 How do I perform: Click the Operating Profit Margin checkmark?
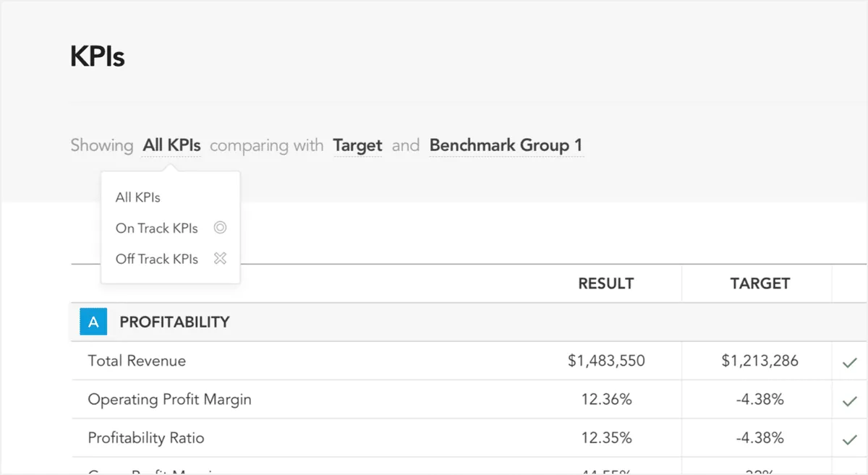click(849, 401)
